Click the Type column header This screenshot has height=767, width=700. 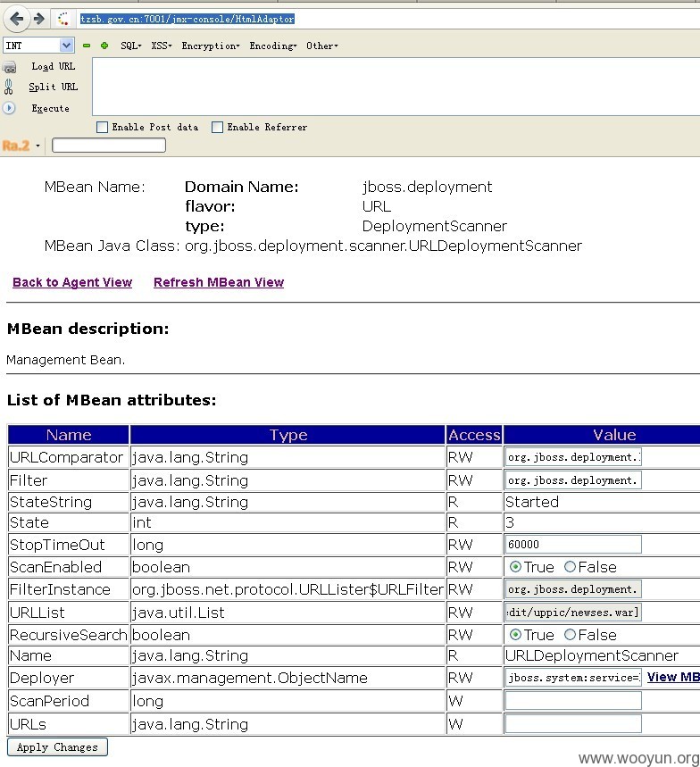(x=288, y=435)
